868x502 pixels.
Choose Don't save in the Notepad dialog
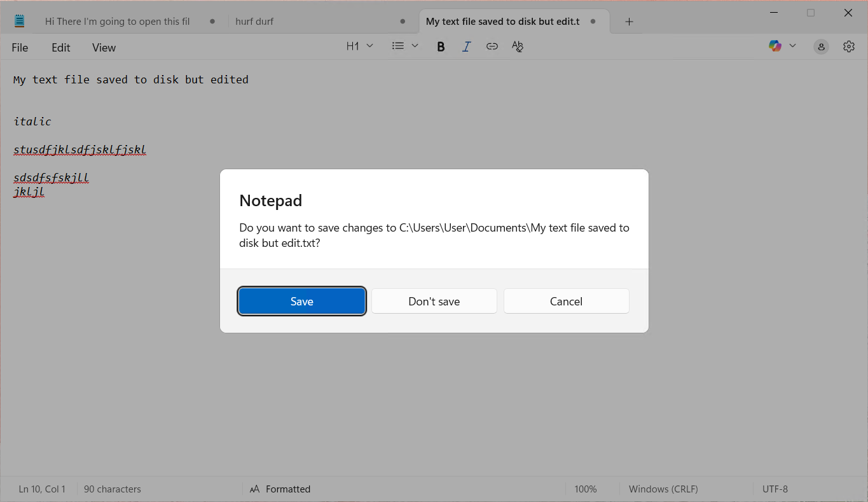tap(434, 302)
